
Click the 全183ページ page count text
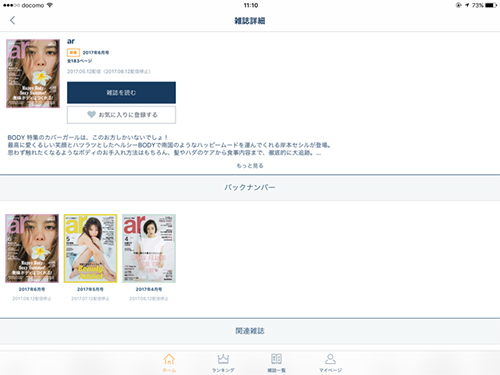point(79,61)
